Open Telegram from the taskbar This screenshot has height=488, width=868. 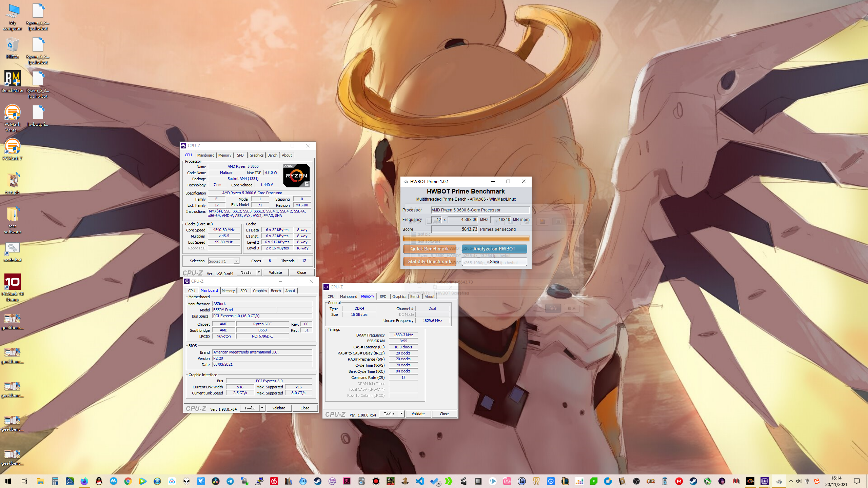coord(230,481)
